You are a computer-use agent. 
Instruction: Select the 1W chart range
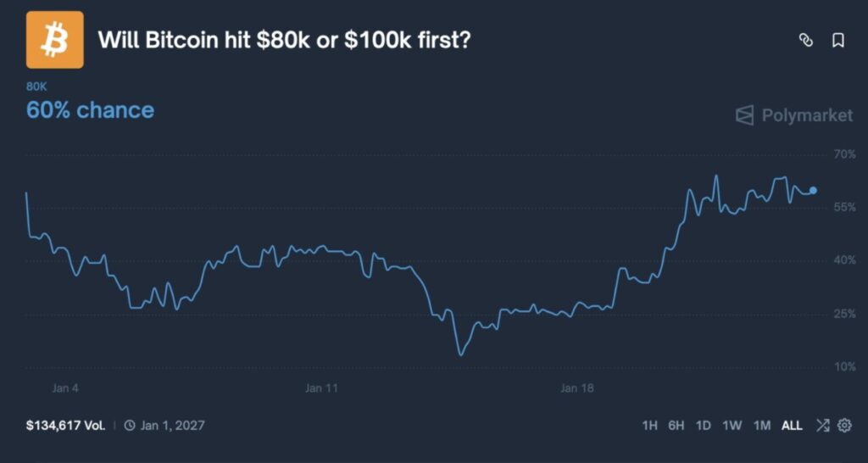point(732,425)
